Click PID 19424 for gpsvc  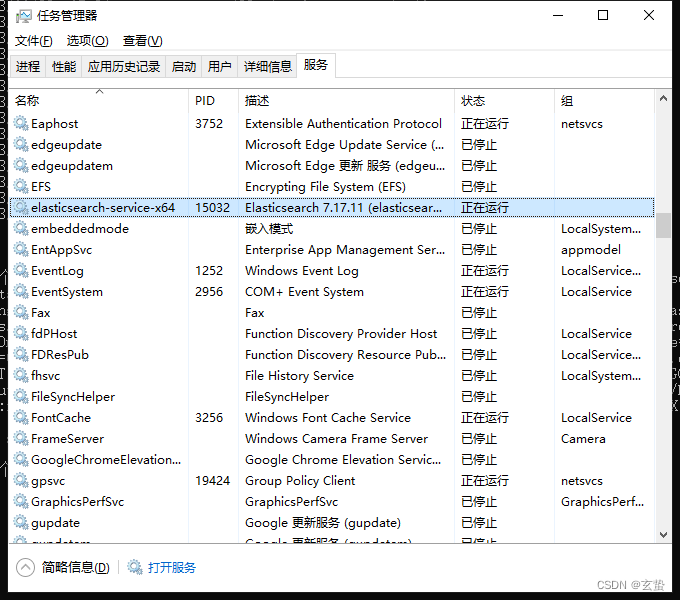[x=212, y=481]
